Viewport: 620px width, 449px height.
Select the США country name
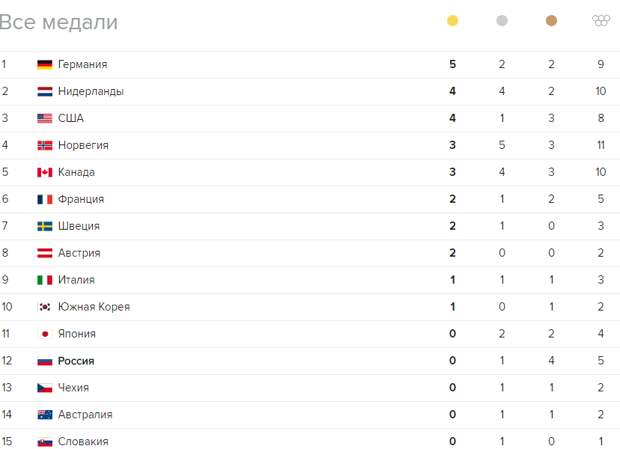click(71, 118)
